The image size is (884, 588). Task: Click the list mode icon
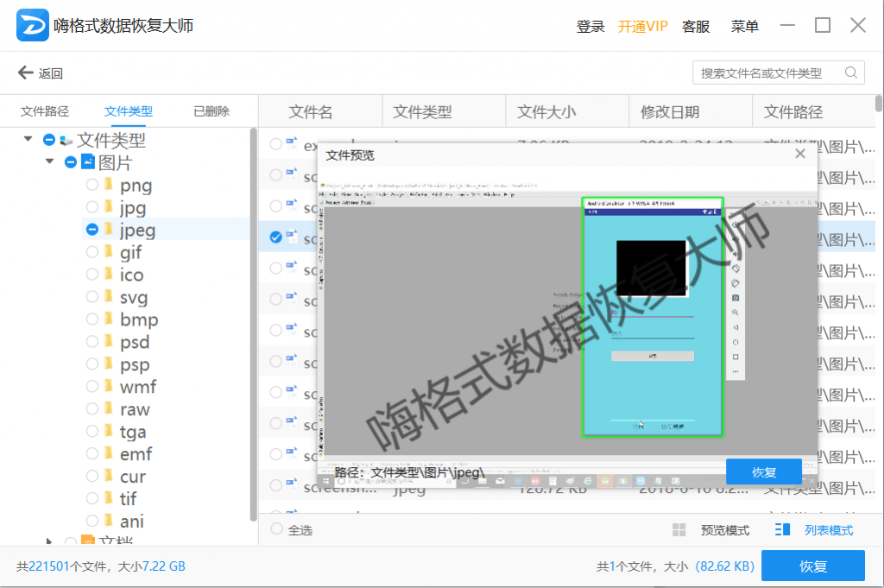(x=782, y=529)
